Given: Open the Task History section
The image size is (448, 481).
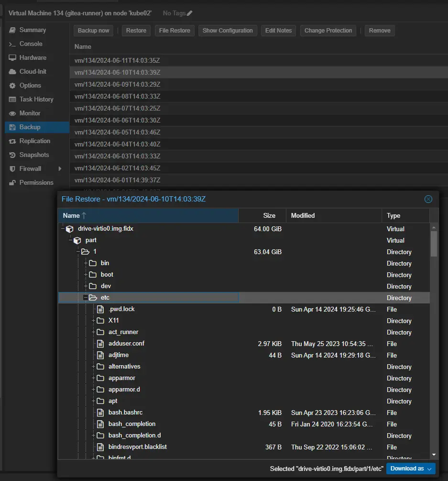Looking at the screenshot, I should click(36, 100).
